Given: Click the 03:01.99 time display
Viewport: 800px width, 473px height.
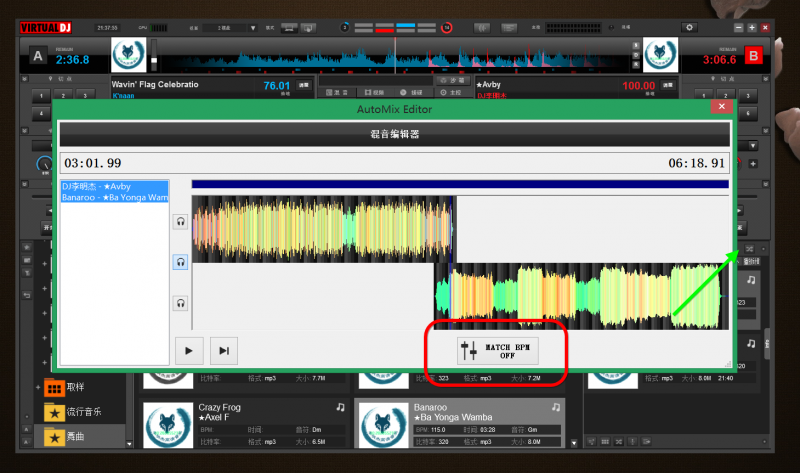Looking at the screenshot, I should coord(93,163).
